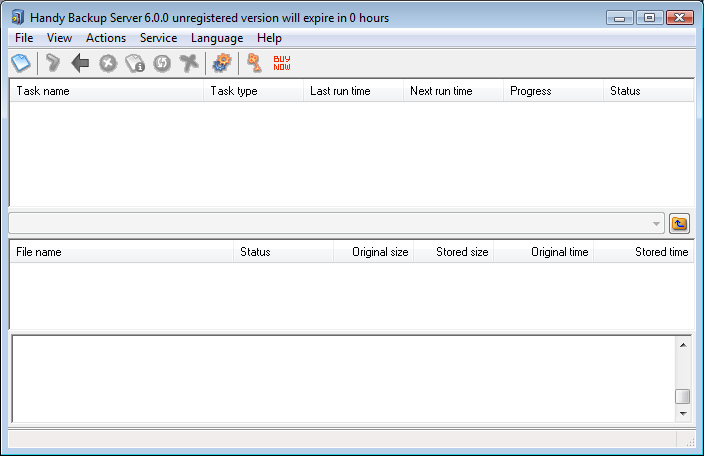704x456 pixels.
Task: Close the Handy Backup Server window
Action: (x=680, y=18)
